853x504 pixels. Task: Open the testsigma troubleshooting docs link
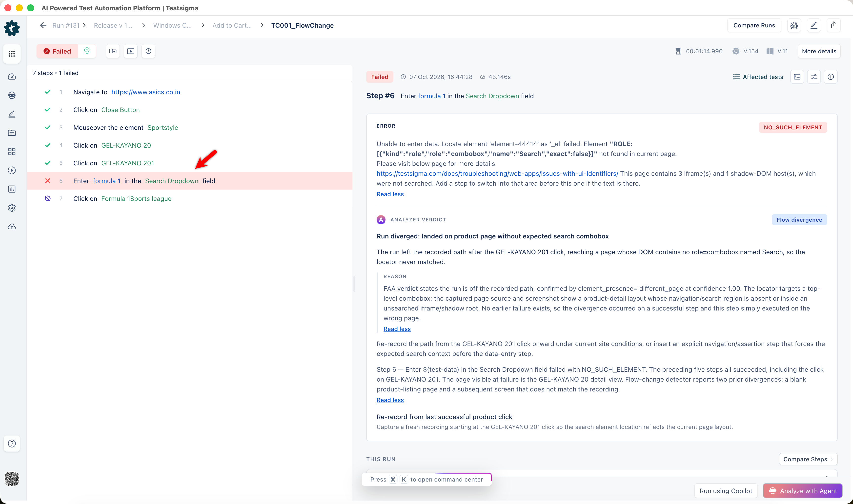coord(497,174)
